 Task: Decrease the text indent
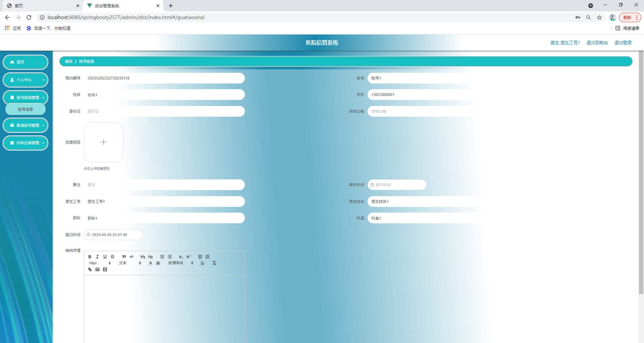(200, 257)
